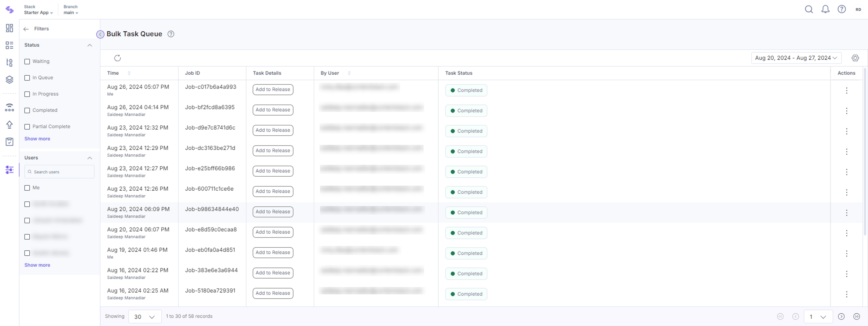Screen dimensions: 868x326
Task: Check the In Progress status filter
Action: tap(27, 94)
